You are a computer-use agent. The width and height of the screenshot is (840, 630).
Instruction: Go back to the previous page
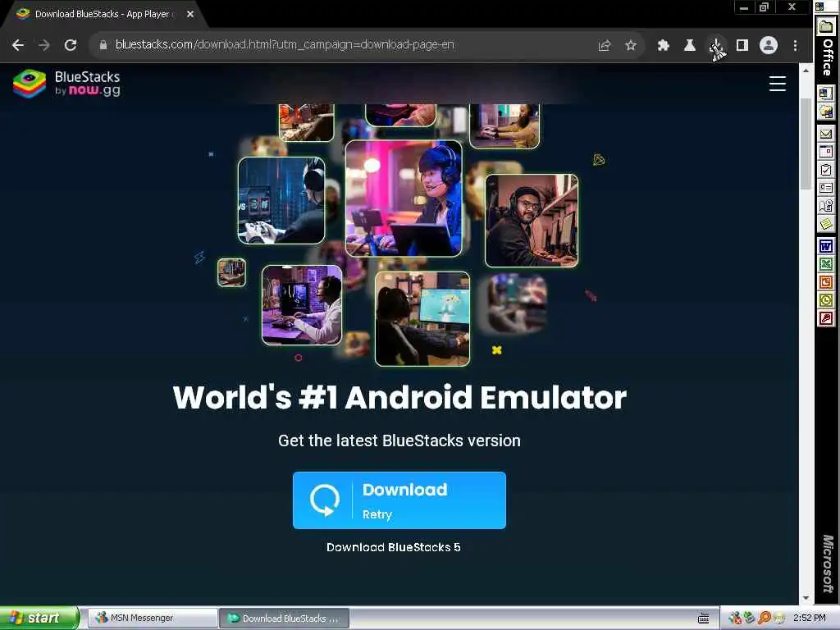point(18,45)
